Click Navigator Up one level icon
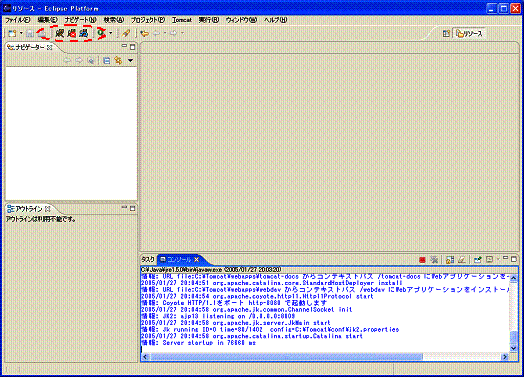This screenshot has width=526, height=378. [x=91, y=61]
